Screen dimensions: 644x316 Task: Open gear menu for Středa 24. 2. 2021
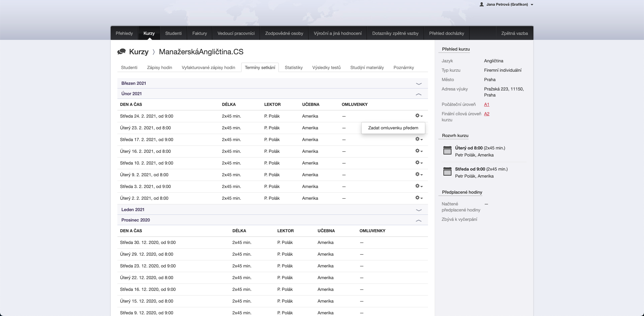coord(419,116)
